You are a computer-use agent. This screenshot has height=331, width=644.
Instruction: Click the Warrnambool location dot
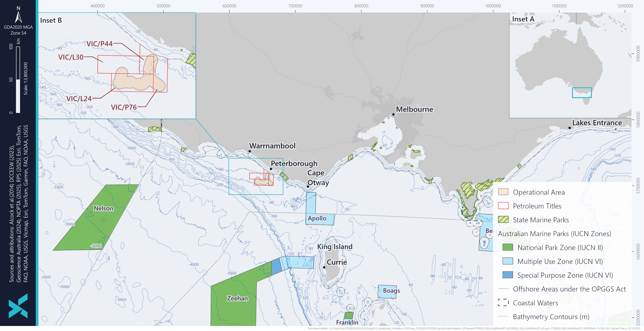(x=250, y=151)
